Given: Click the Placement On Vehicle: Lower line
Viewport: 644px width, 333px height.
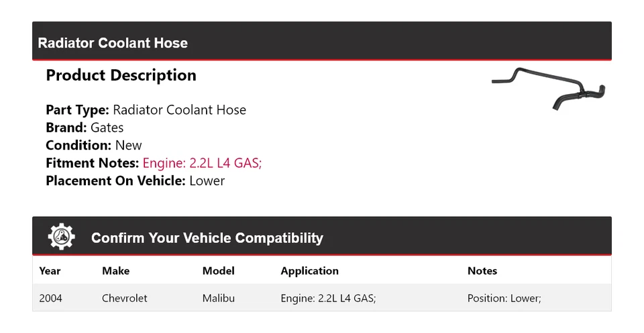Looking at the screenshot, I should pyautogui.click(x=135, y=181).
